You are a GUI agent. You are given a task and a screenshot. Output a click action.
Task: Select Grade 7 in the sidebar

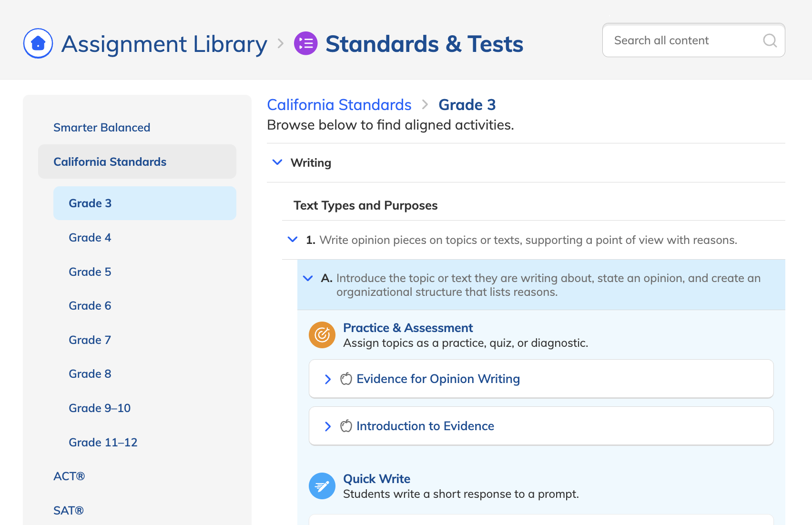pos(90,340)
